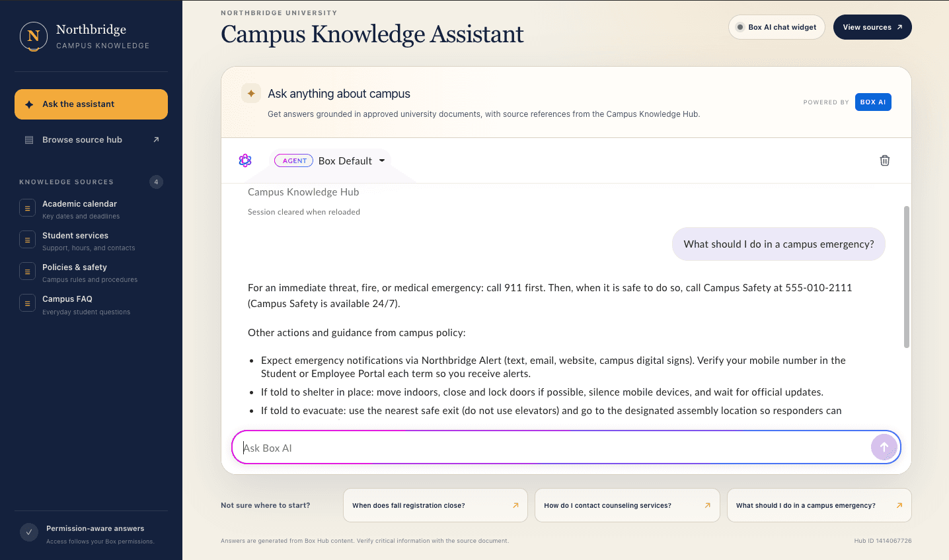
Task: Ask when fall registration closes
Action: click(x=436, y=505)
